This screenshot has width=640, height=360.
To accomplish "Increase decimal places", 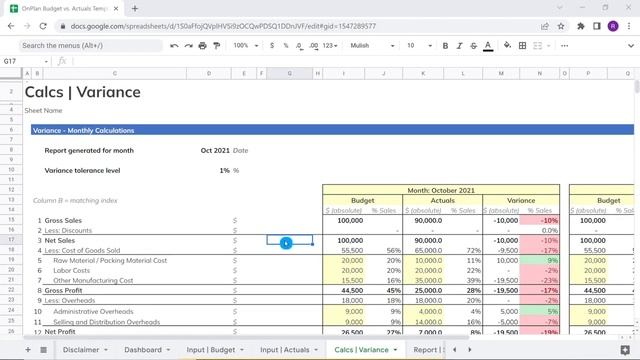I will 313,46.
